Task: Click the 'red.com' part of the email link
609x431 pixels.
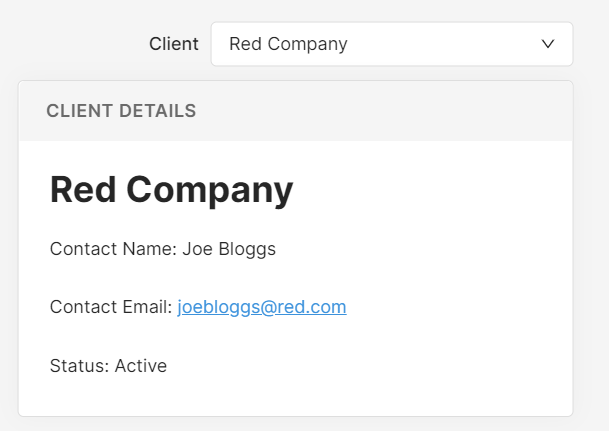Action: click(311, 307)
